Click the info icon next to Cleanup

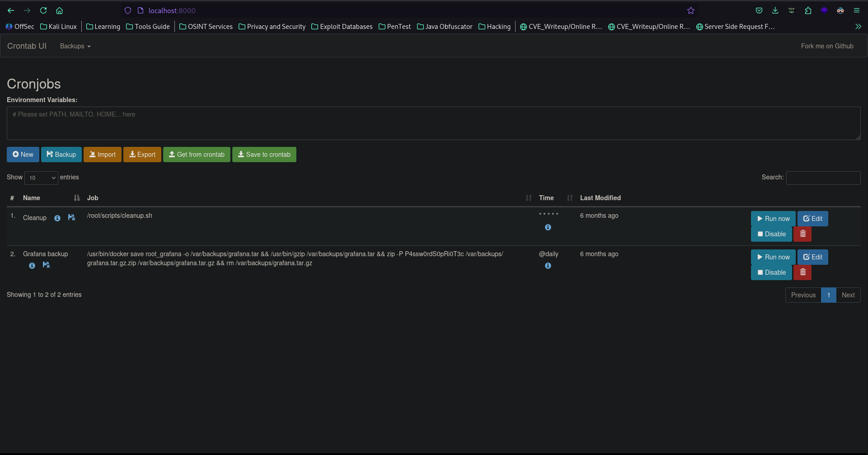tap(57, 218)
